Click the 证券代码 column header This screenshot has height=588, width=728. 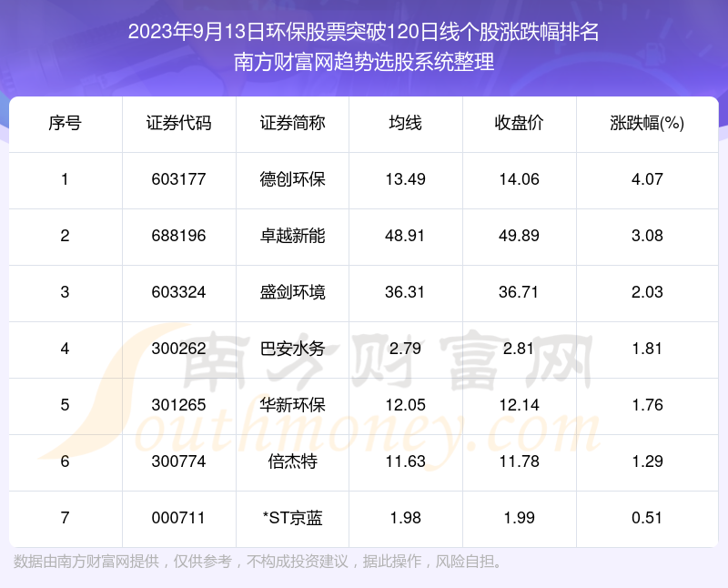[178, 123]
